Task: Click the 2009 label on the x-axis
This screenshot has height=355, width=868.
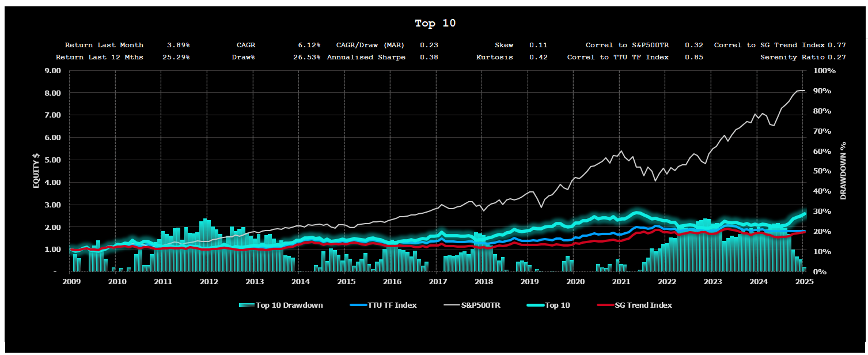Action: pyautogui.click(x=71, y=281)
